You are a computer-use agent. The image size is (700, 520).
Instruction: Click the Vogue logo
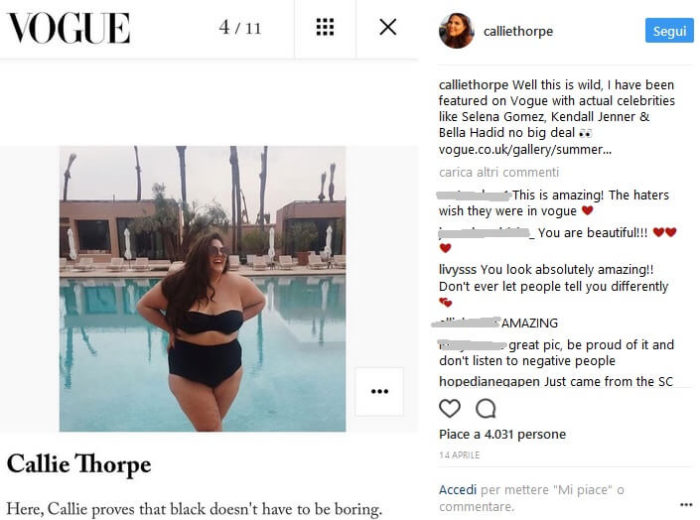click(x=69, y=28)
